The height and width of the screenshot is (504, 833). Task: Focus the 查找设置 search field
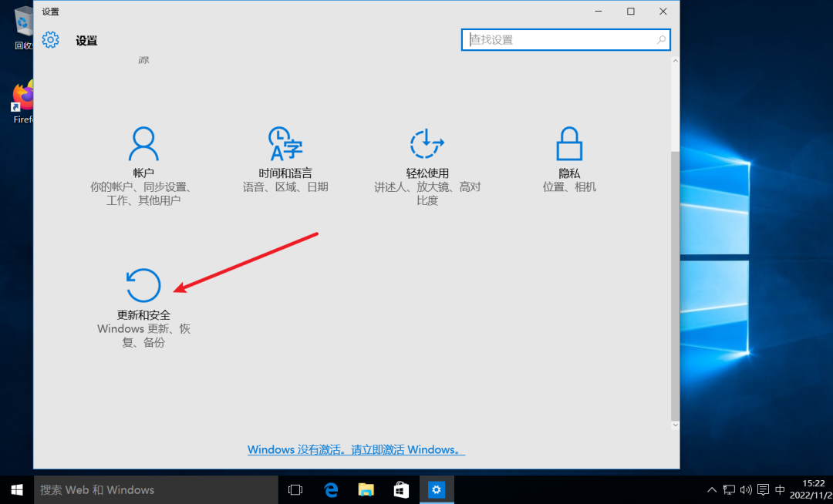point(566,40)
